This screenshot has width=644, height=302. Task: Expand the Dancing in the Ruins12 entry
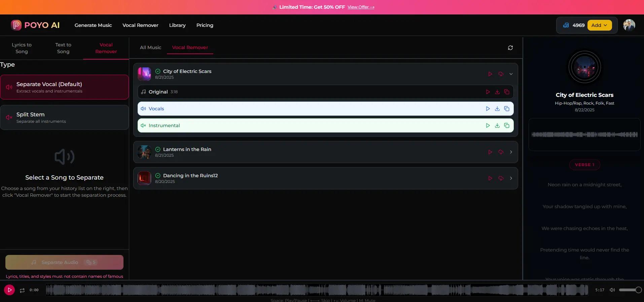point(511,178)
